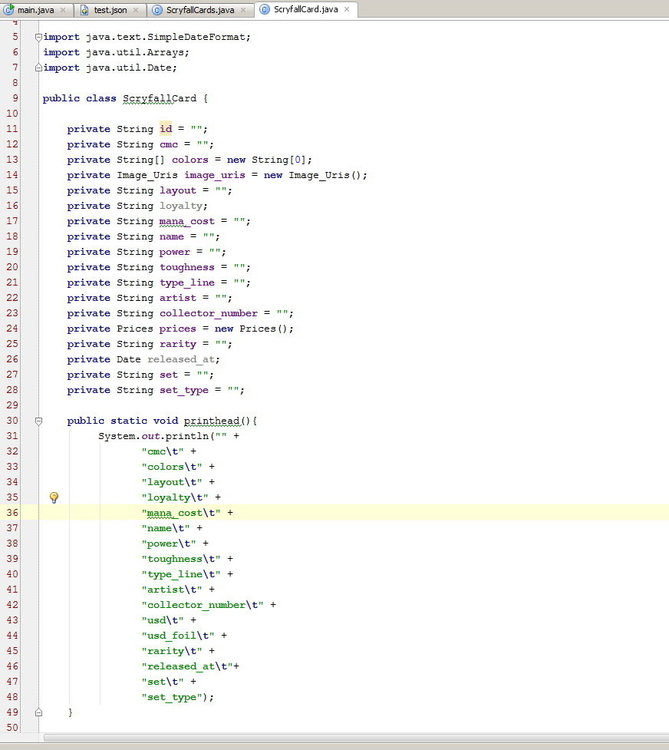Image resolution: width=669 pixels, height=750 pixels.
Task: Close the test.json editor tab
Action: tap(138, 10)
